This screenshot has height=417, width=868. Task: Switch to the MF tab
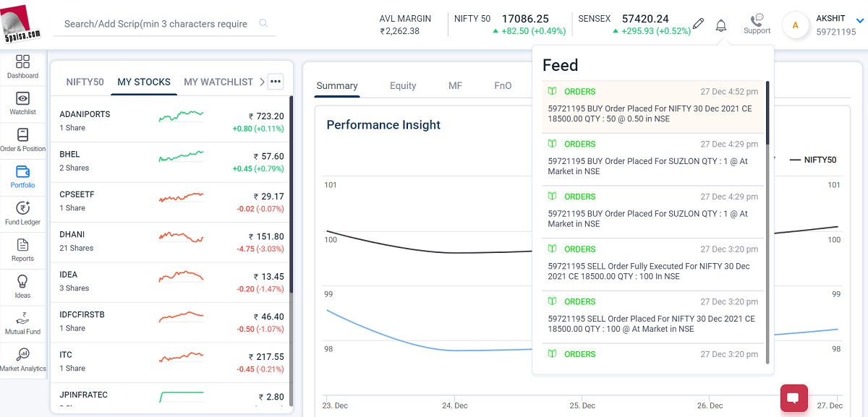pyautogui.click(x=455, y=85)
